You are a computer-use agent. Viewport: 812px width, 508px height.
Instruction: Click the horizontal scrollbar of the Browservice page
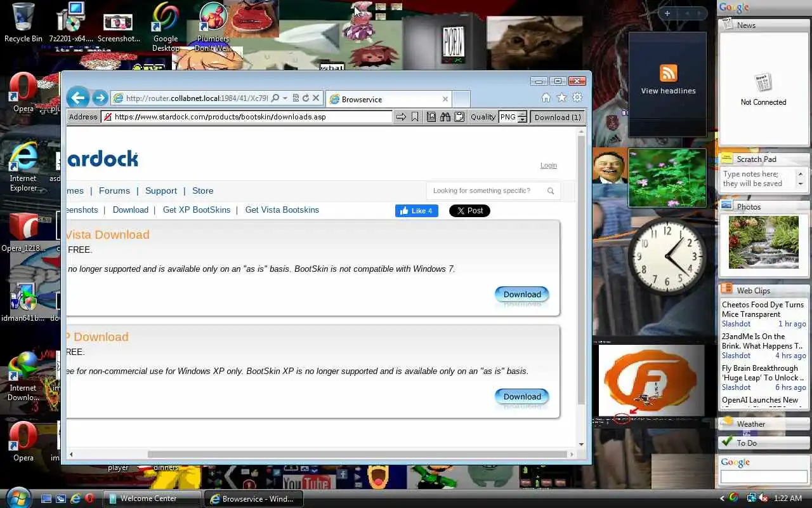point(357,454)
